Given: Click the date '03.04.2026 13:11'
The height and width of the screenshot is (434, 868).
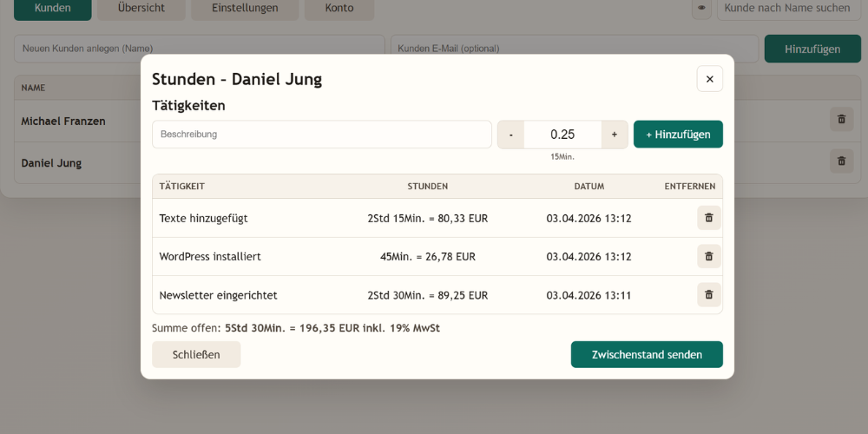Looking at the screenshot, I should point(589,296).
